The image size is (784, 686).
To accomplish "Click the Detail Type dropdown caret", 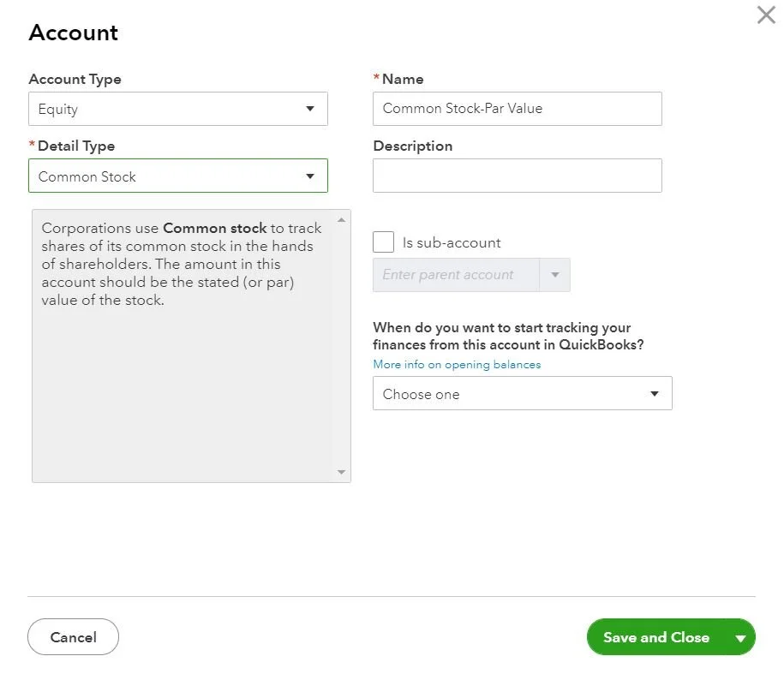I will point(310,175).
